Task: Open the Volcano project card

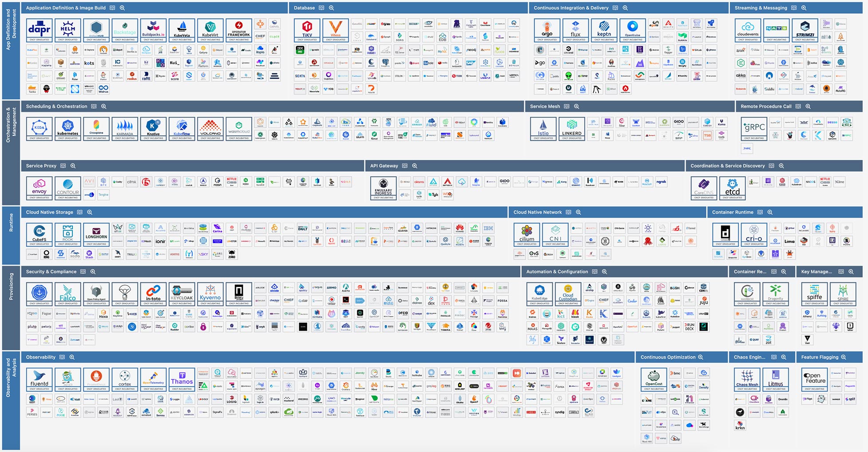Action: (x=210, y=129)
